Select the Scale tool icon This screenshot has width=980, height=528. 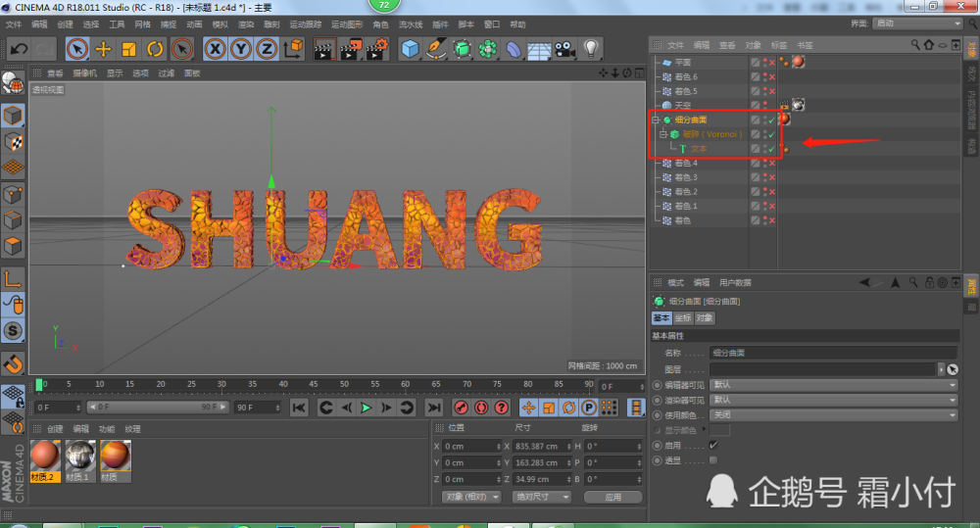128,49
